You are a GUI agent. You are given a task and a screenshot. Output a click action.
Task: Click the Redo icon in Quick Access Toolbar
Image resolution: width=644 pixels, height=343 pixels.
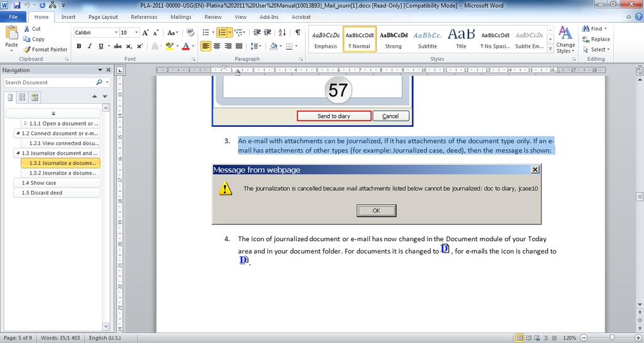tap(42, 5)
